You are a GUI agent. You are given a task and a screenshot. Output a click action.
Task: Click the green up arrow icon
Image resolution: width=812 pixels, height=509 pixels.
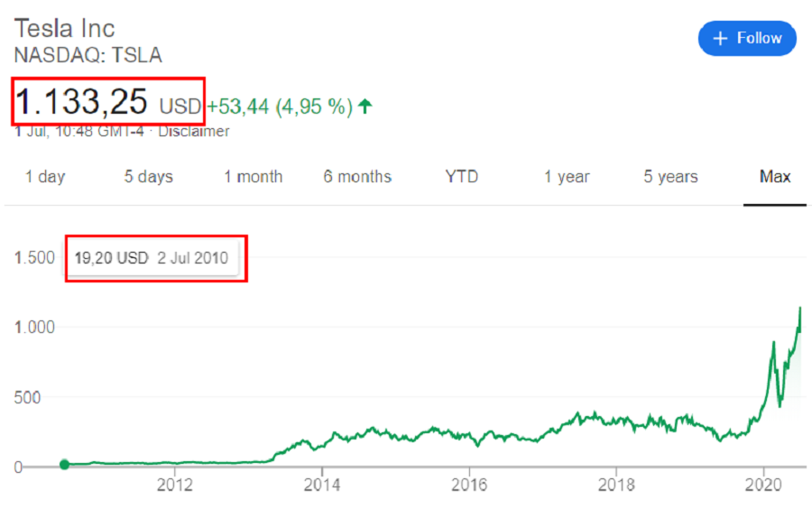tap(365, 106)
